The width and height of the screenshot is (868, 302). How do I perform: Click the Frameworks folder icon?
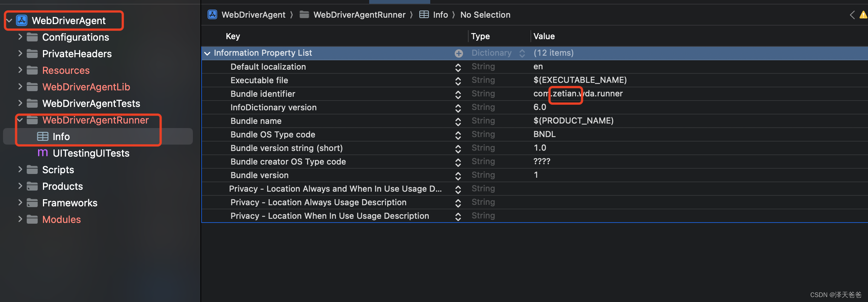32,203
